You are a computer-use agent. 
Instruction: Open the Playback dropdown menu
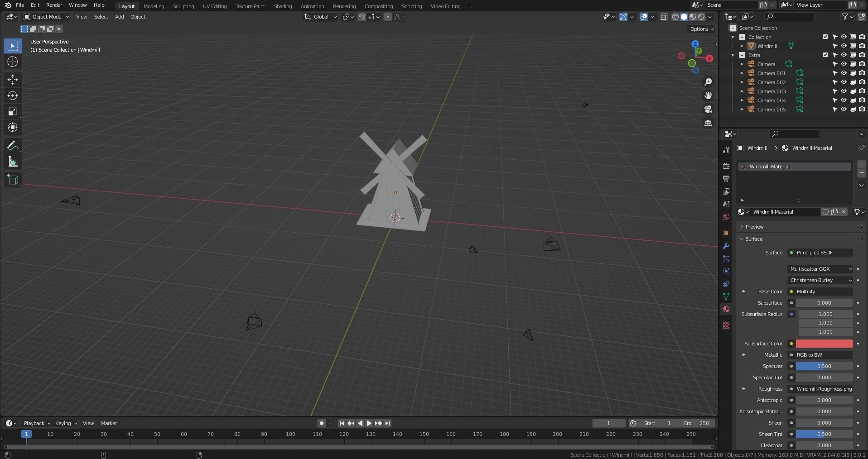click(37, 423)
